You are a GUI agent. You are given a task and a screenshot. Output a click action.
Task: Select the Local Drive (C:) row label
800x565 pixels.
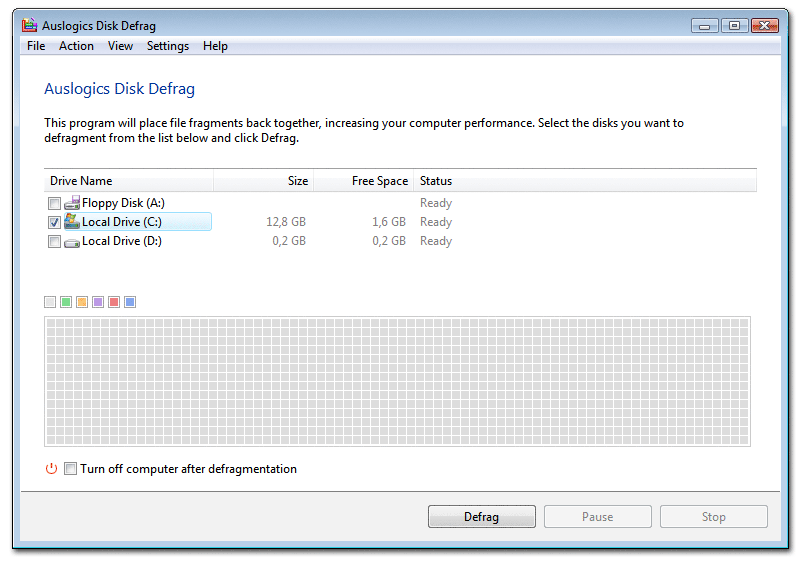click(x=121, y=222)
